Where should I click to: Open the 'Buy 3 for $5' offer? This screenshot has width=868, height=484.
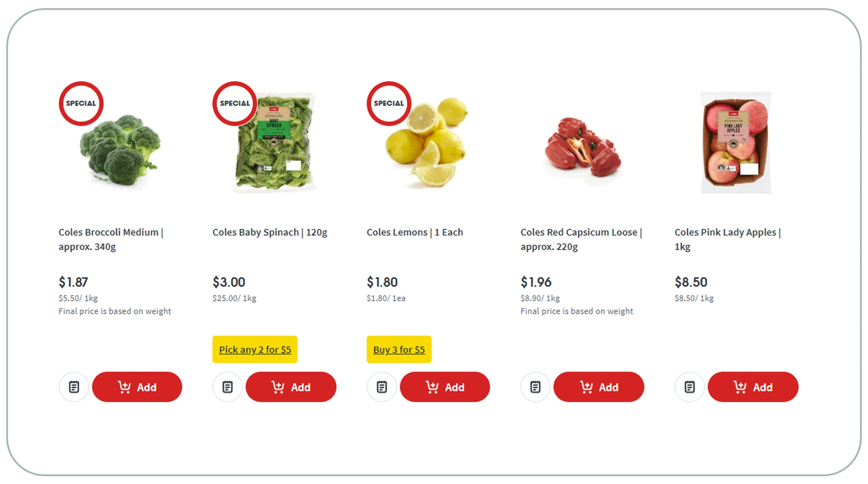click(399, 349)
